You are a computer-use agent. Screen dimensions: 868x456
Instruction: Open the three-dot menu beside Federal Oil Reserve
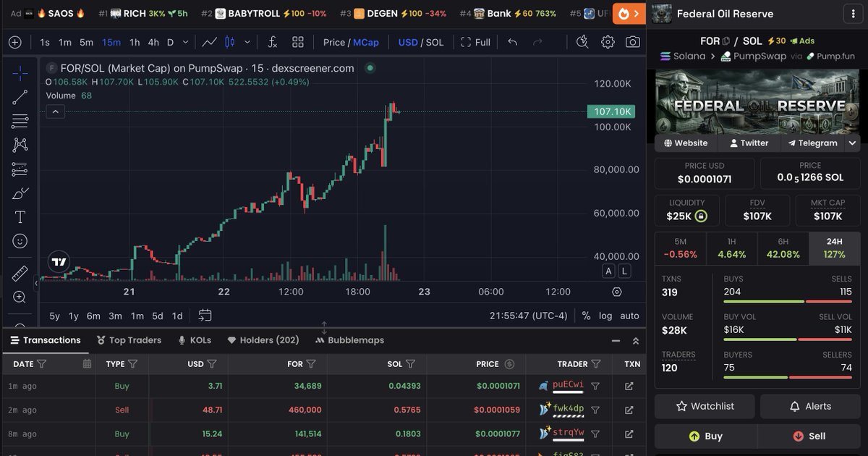854,14
